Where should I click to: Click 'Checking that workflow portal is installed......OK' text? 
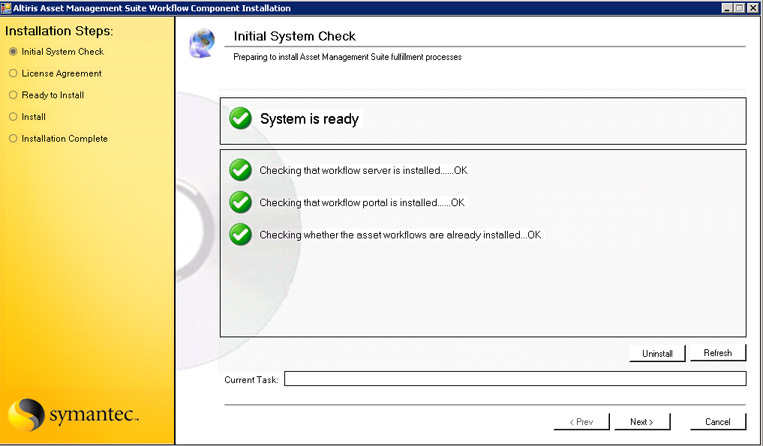click(x=362, y=202)
